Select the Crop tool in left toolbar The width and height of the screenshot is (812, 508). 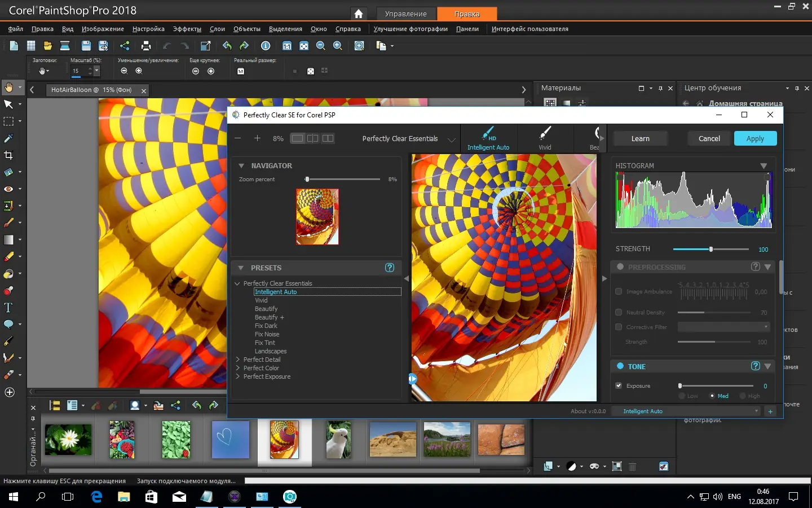[x=8, y=155]
